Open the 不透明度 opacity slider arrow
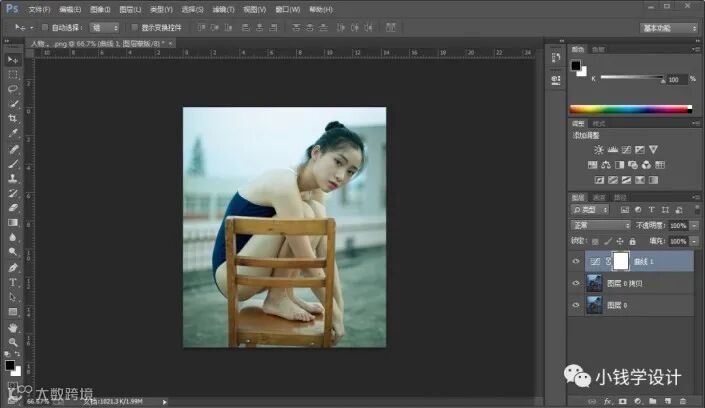 pos(695,225)
